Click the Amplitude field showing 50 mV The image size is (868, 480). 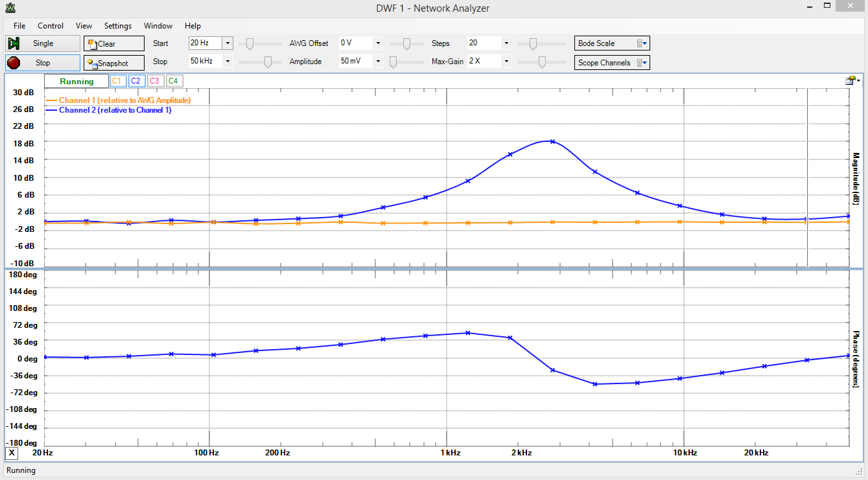(356, 62)
